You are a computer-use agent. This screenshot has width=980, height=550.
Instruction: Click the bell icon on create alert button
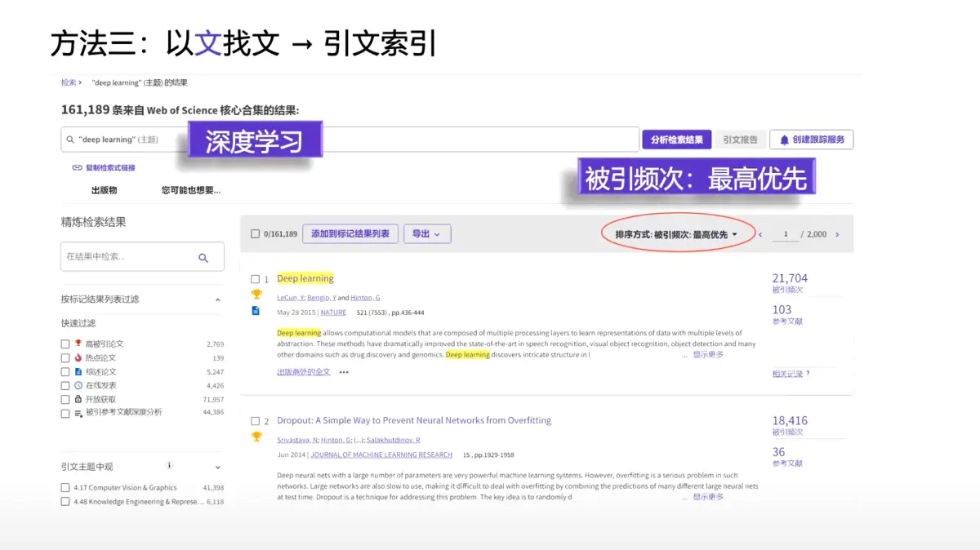coord(784,140)
